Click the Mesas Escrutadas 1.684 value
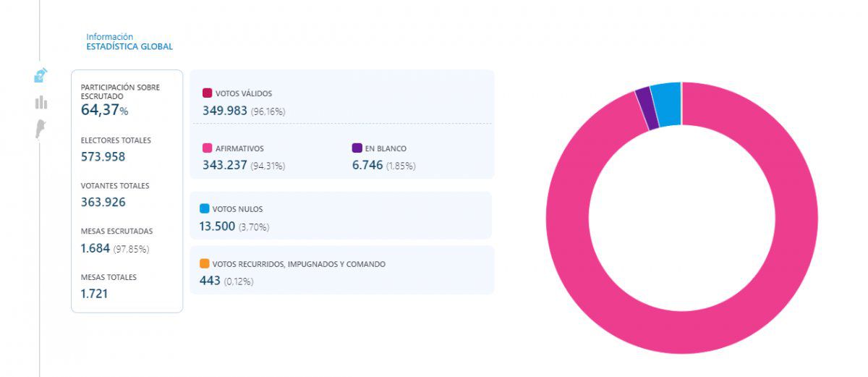Image resolution: width=868 pixels, height=377 pixels. pos(95,249)
